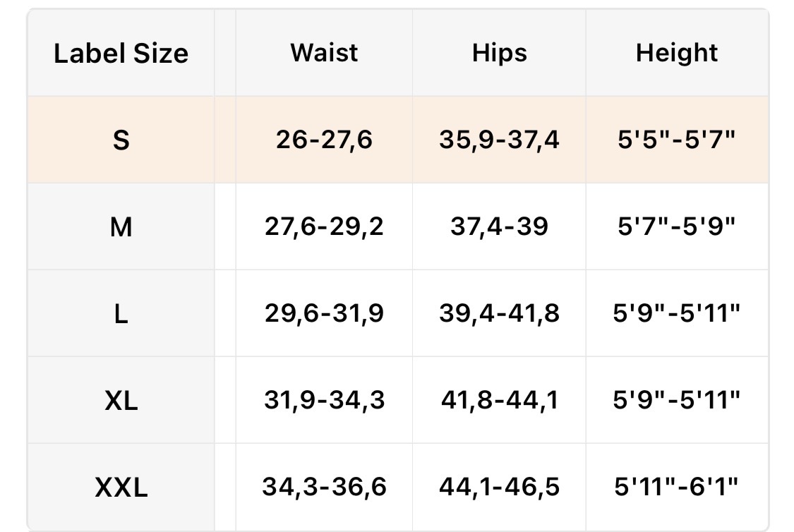Click hips value 35,9-37,4 in S row

point(499,140)
